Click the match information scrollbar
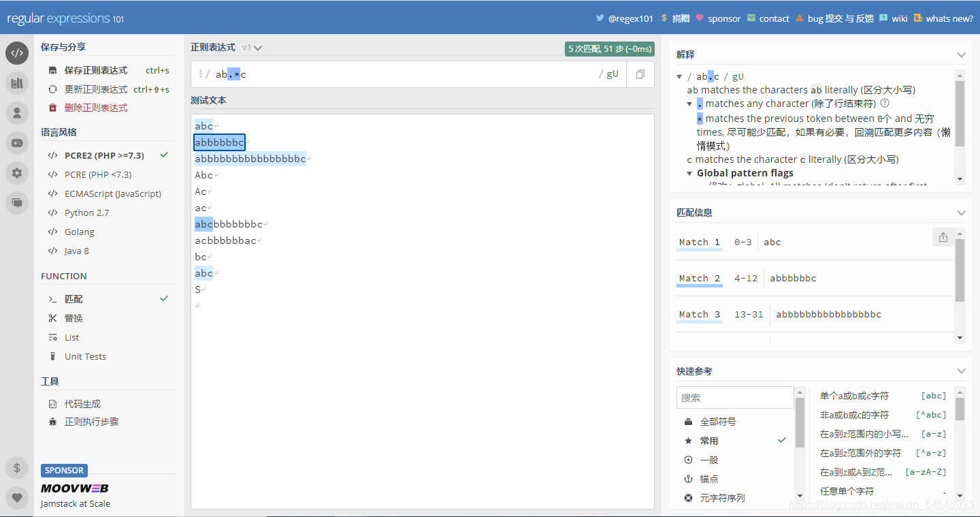The height and width of the screenshot is (517, 980). pyautogui.click(x=960, y=270)
